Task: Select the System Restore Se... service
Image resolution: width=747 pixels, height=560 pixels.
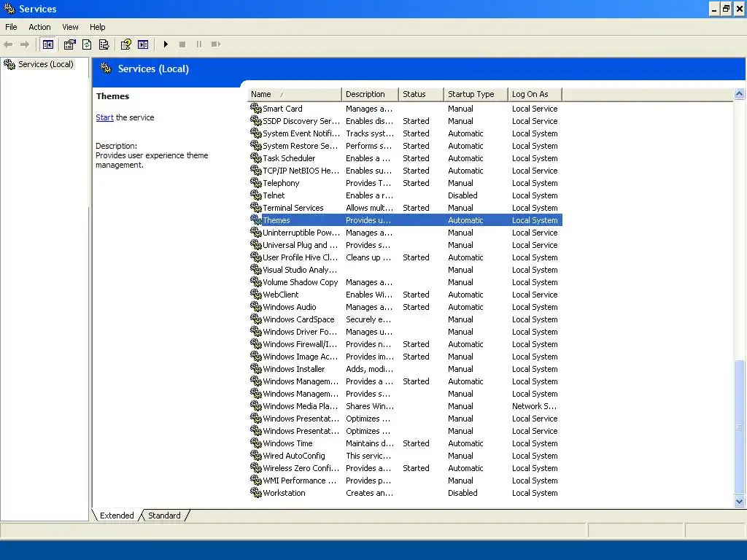Action: pos(406,146)
